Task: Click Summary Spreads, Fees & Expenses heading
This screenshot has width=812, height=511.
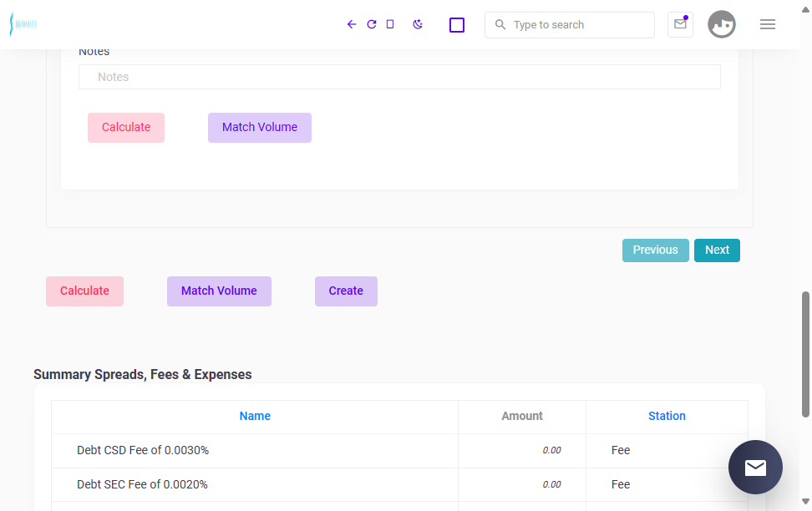Action: (x=142, y=374)
